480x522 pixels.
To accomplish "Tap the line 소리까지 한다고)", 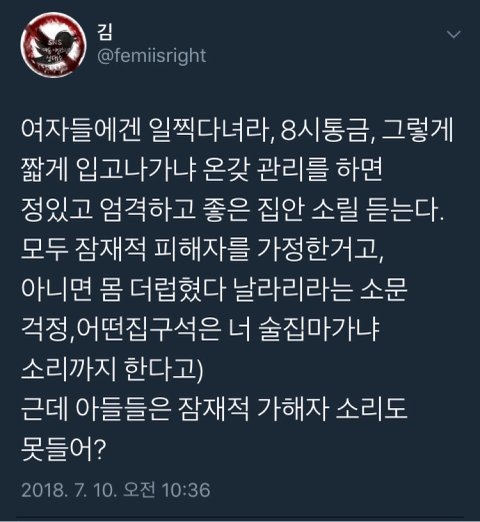I will pyautogui.click(x=112, y=369).
